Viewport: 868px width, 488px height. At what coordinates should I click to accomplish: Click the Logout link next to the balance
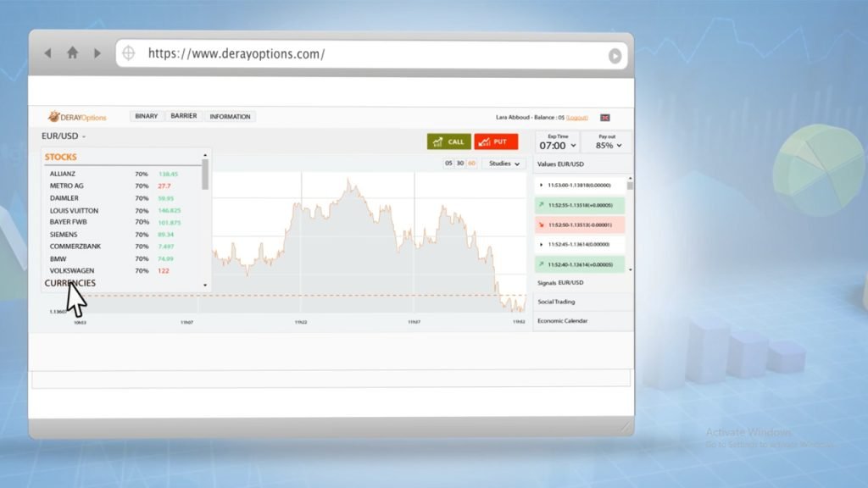pyautogui.click(x=576, y=117)
